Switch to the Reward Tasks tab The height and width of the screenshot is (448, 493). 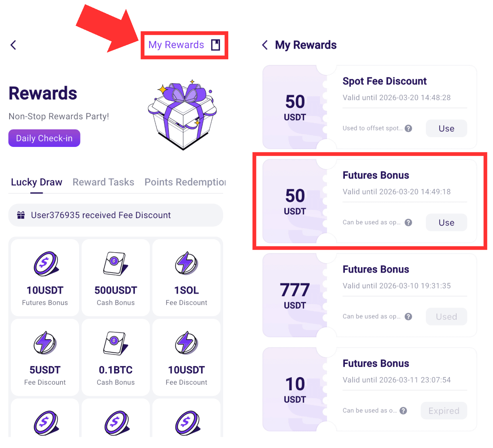[x=103, y=182]
